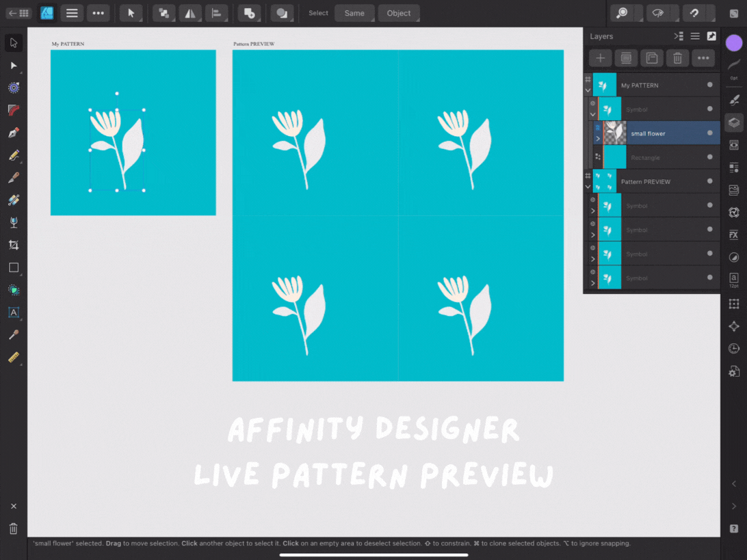Open the purple Color studio swatch
Screen dimensions: 747x560
[734, 43]
